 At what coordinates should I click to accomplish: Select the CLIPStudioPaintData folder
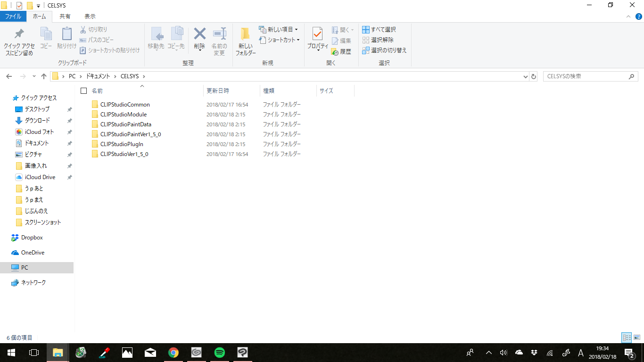click(x=125, y=124)
